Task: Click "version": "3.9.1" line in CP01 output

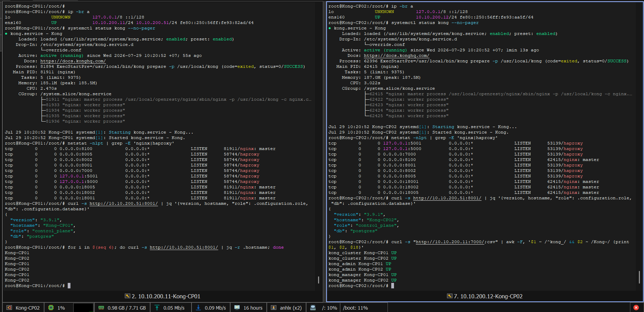Action: point(36,220)
